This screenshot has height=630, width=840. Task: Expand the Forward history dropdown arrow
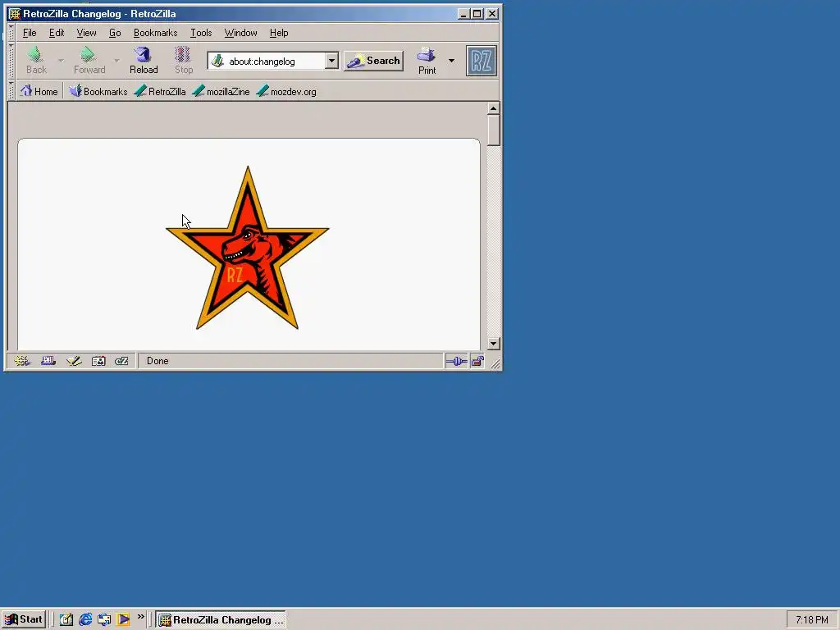pos(116,61)
